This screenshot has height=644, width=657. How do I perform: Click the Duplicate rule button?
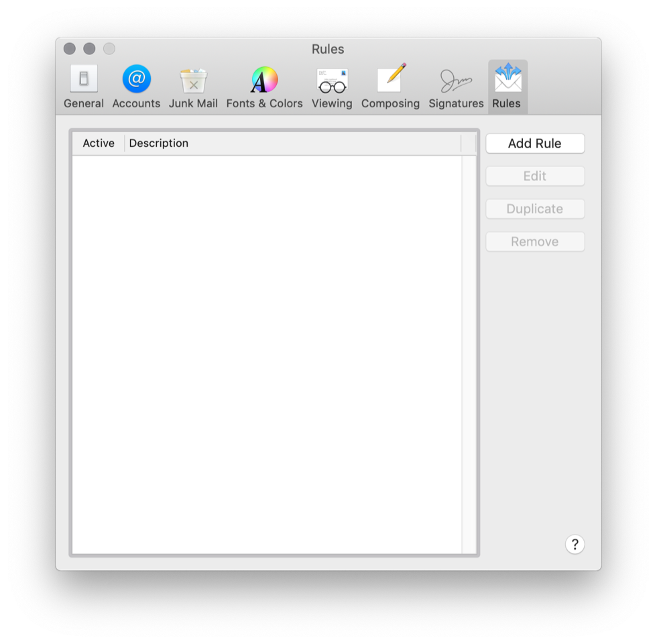click(x=535, y=209)
